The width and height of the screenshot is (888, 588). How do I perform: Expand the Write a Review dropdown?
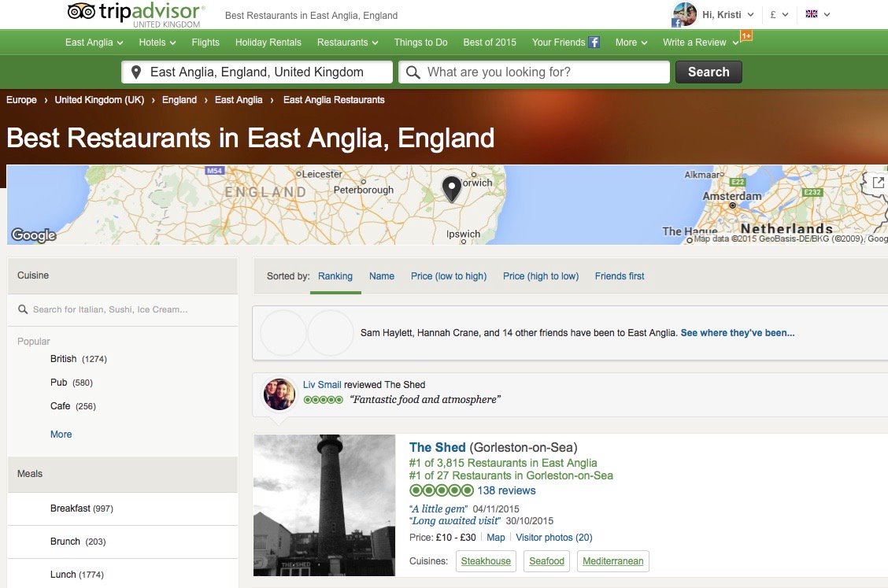point(701,43)
